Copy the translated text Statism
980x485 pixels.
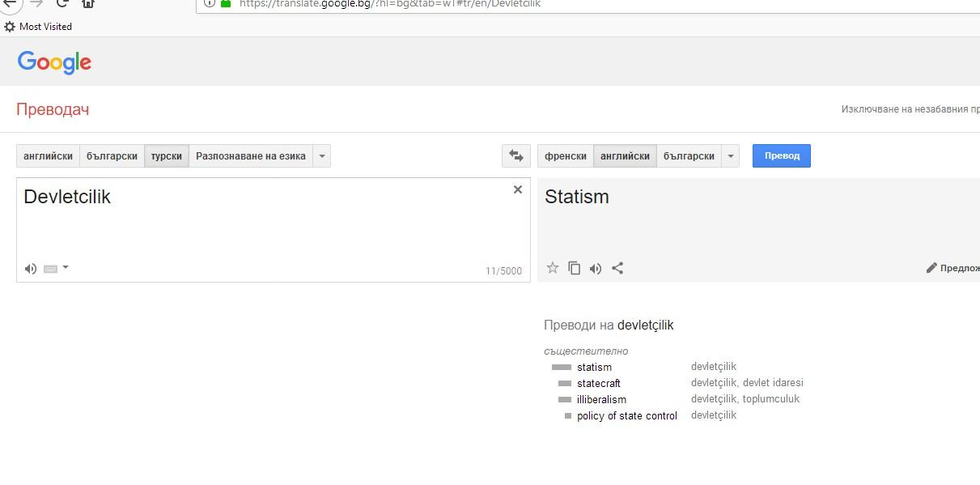[575, 268]
